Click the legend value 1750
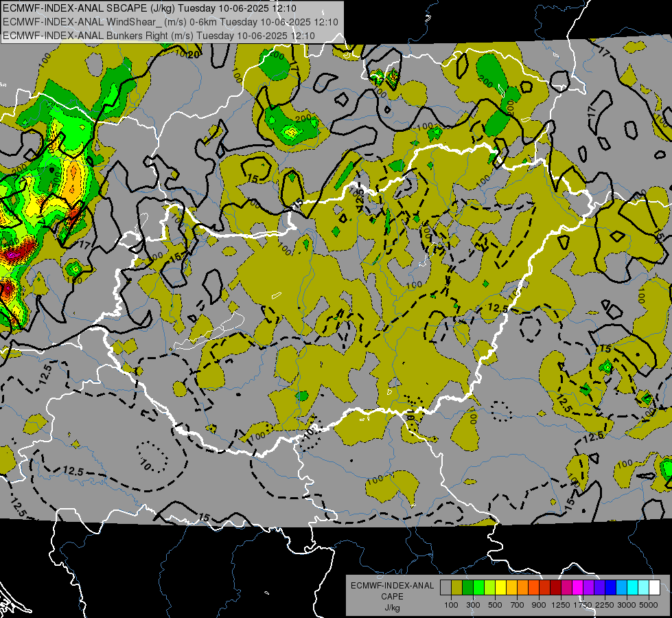The height and width of the screenshot is (618, 672). (x=583, y=605)
